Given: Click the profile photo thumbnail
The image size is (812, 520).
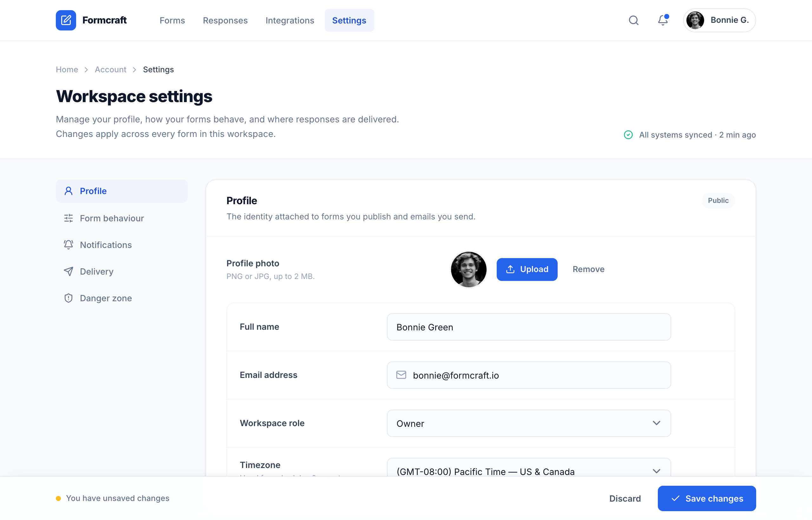Looking at the screenshot, I should 468,269.
